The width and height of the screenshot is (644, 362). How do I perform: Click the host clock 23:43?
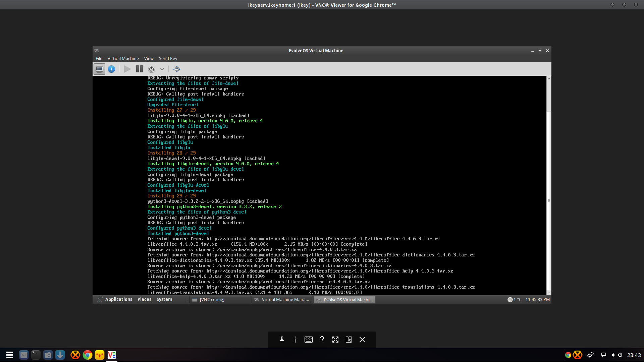coord(634,355)
